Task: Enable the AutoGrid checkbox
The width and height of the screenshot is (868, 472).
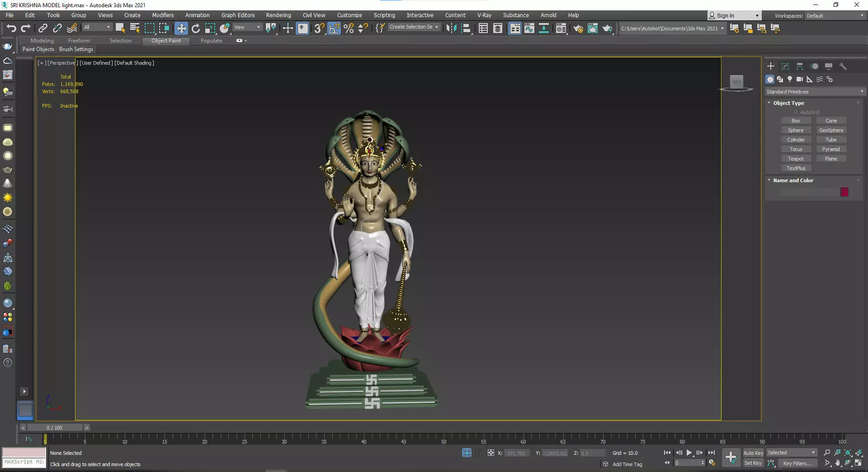Action: coord(796,112)
